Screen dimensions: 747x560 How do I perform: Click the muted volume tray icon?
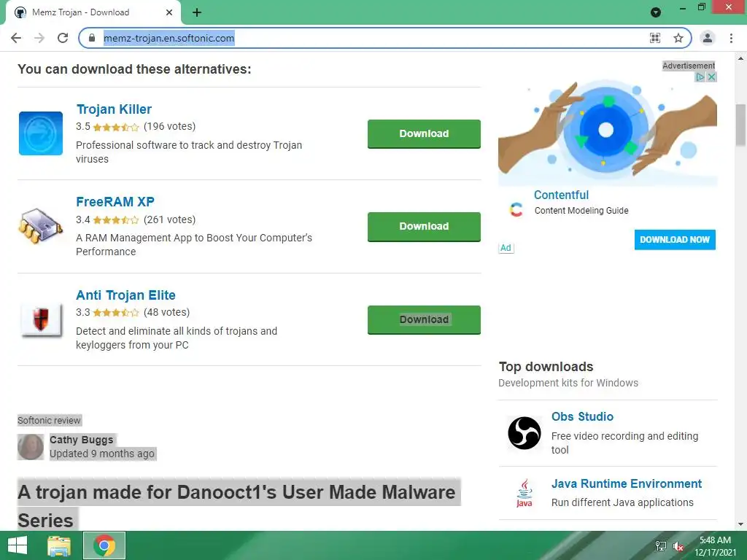point(678,547)
